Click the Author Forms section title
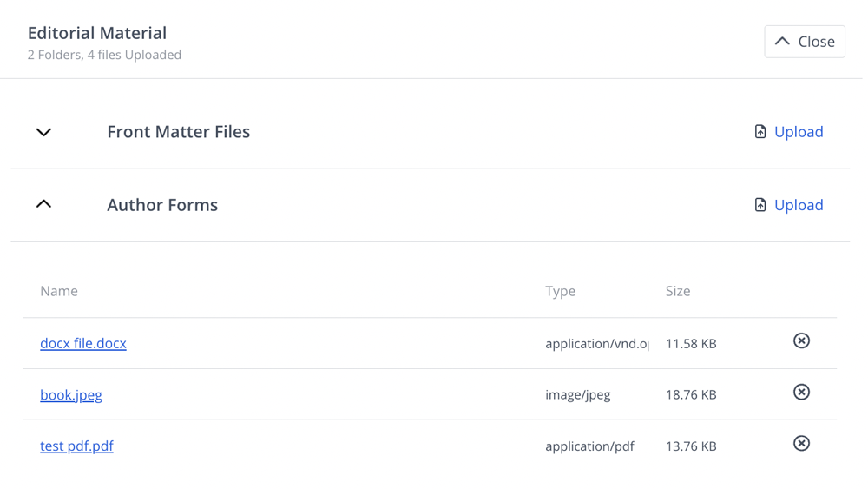This screenshot has width=868, height=489. [x=162, y=205]
